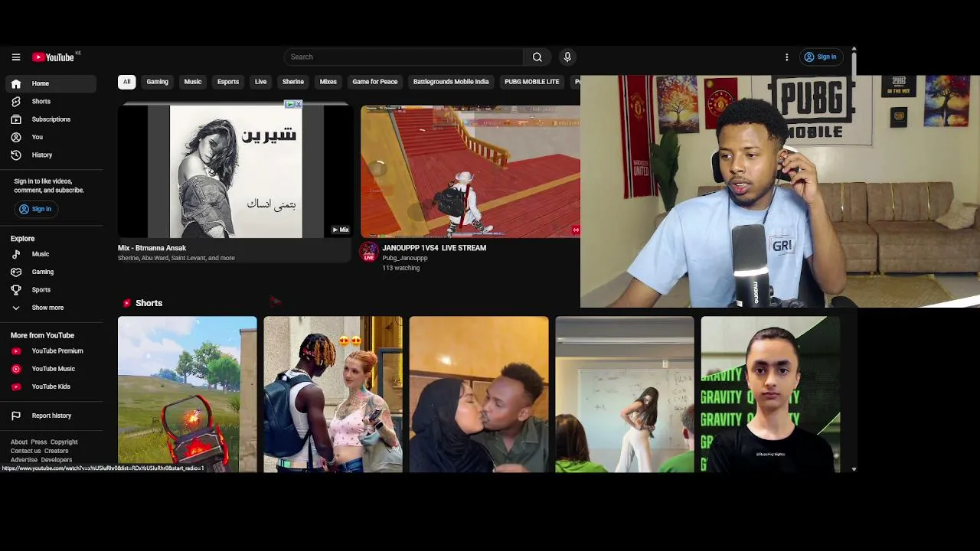Select the All filter chip
Image resolution: width=980 pixels, height=551 pixels.
[126, 82]
